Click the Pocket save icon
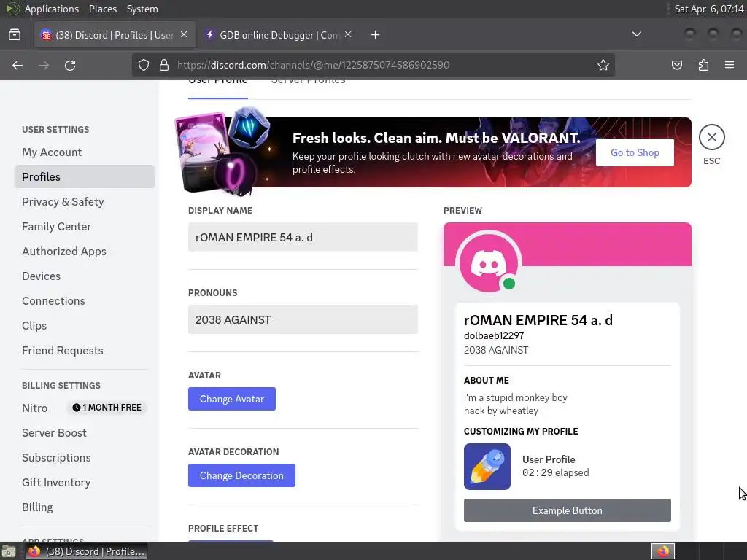 click(676, 65)
